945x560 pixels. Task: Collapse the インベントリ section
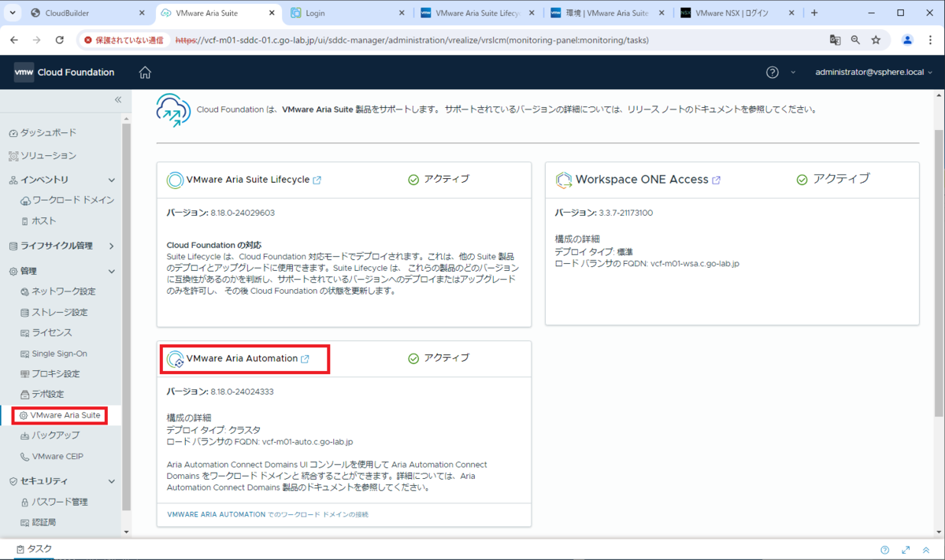click(x=111, y=180)
